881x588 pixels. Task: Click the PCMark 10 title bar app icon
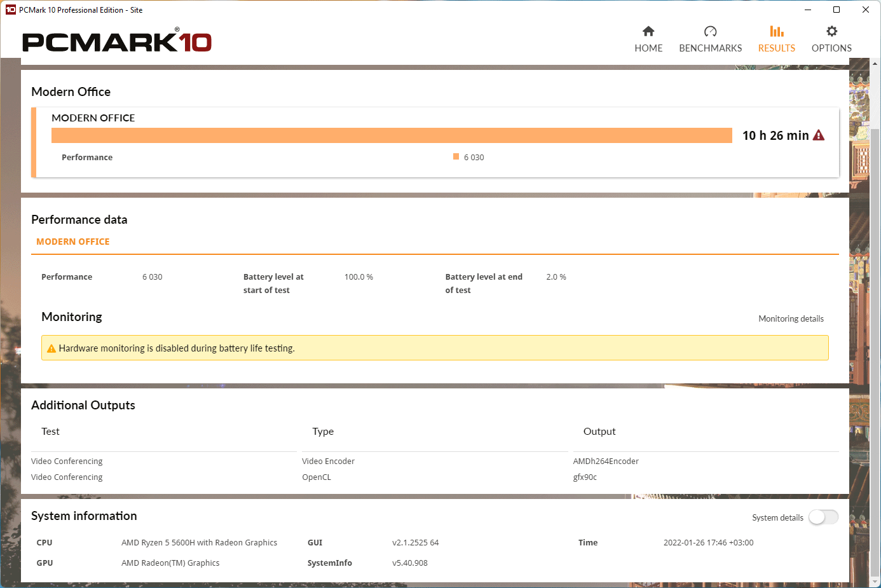click(x=11, y=10)
